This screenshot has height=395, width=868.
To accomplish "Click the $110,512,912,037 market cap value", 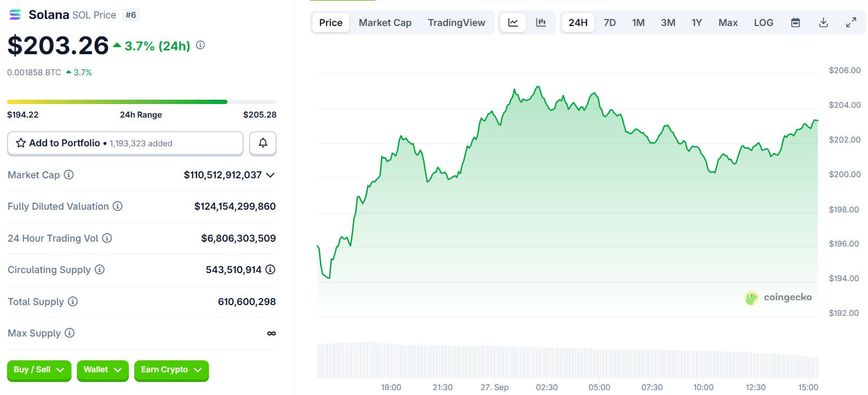I will pyautogui.click(x=223, y=175).
